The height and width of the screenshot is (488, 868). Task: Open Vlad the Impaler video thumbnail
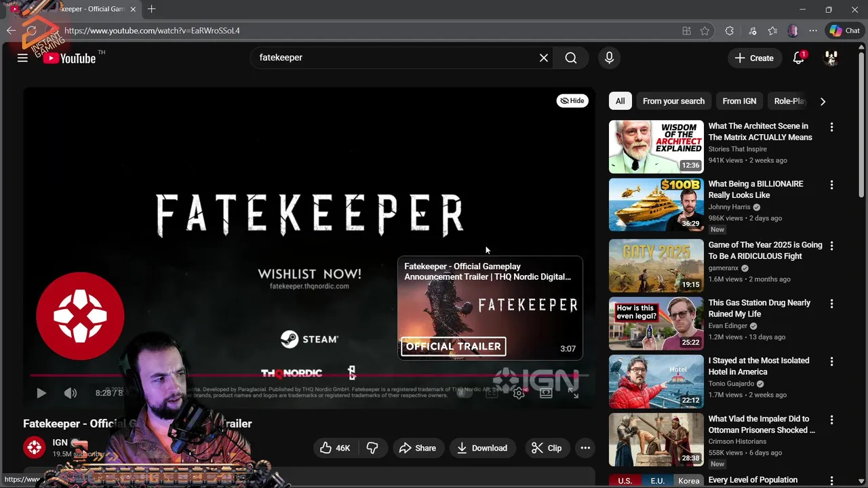click(656, 440)
